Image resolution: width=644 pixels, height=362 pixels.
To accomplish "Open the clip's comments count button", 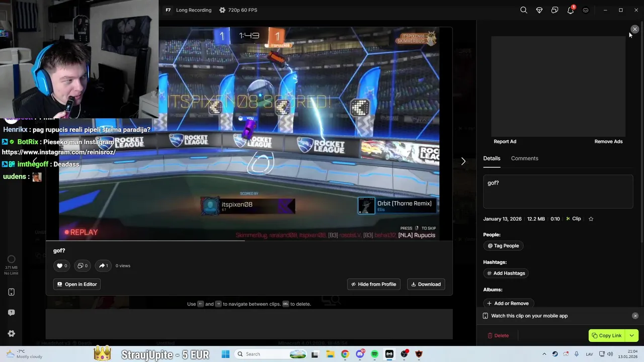I will tap(83, 265).
